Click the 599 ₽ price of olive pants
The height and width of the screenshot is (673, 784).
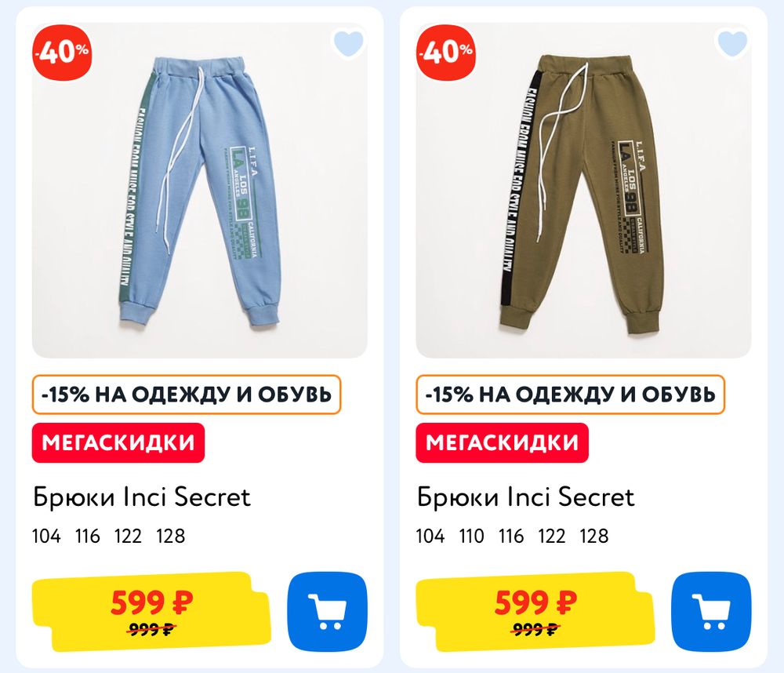(535, 602)
